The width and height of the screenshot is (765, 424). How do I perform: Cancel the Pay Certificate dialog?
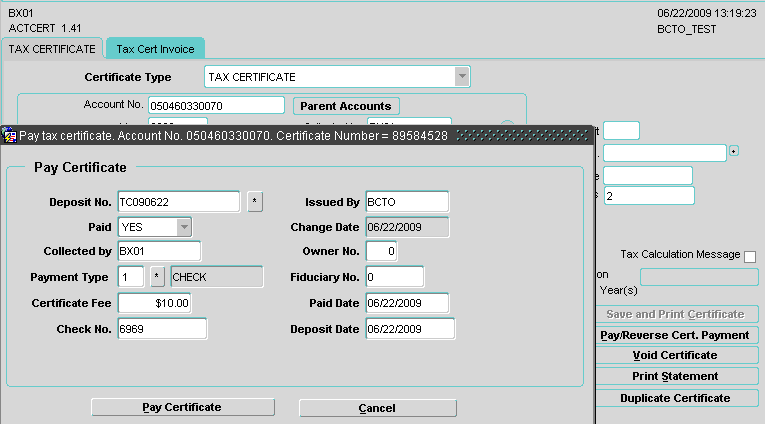(377, 408)
